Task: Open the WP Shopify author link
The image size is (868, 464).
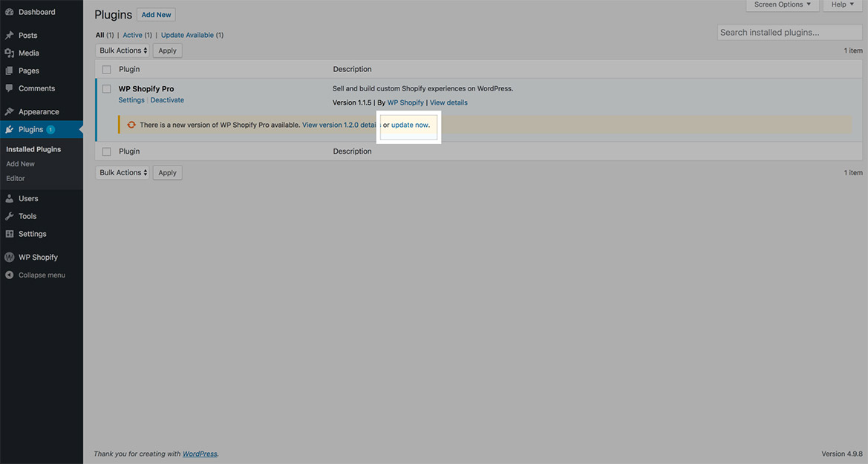Action: 405,102
